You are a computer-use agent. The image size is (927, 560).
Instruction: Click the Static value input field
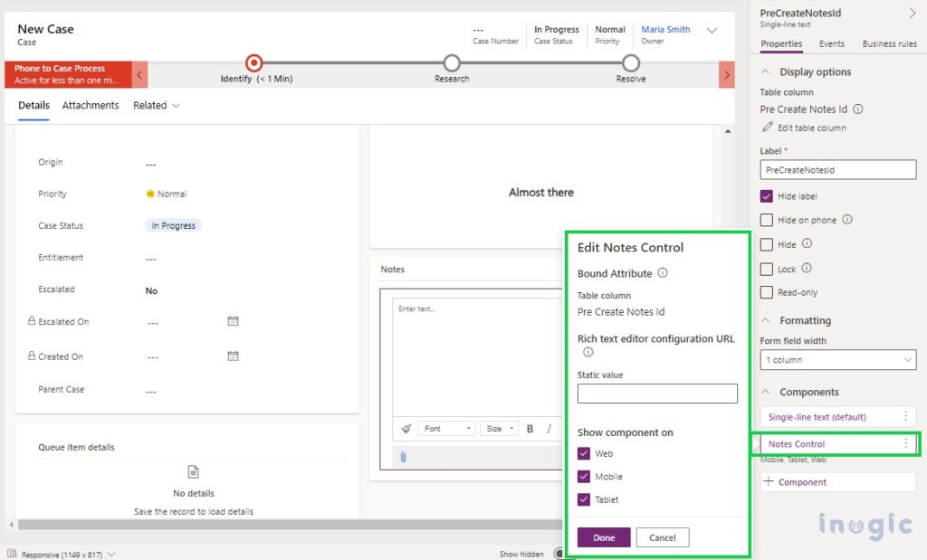pyautogui.click(x=657, y=393)
